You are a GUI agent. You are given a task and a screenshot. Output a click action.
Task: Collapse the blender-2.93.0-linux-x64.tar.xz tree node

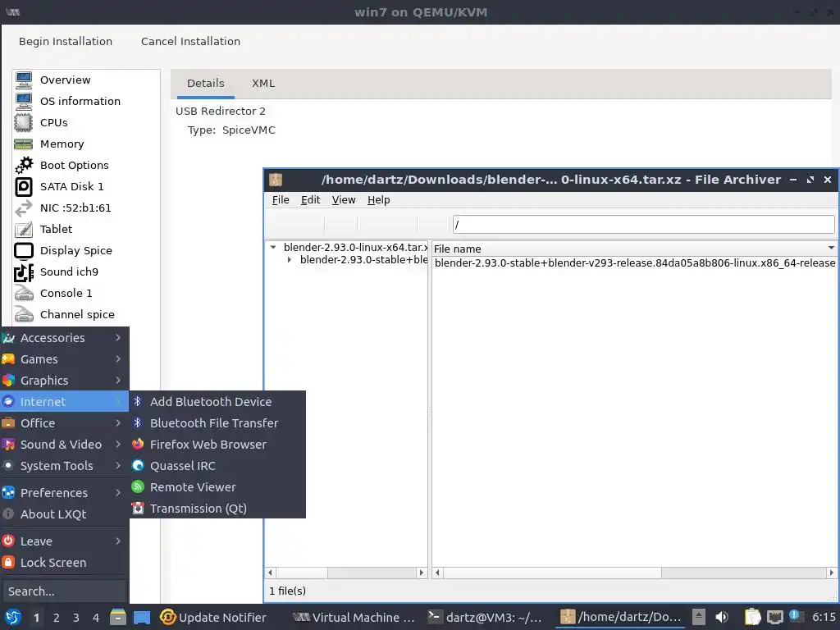pyautogui.click(x=273, y=248)
